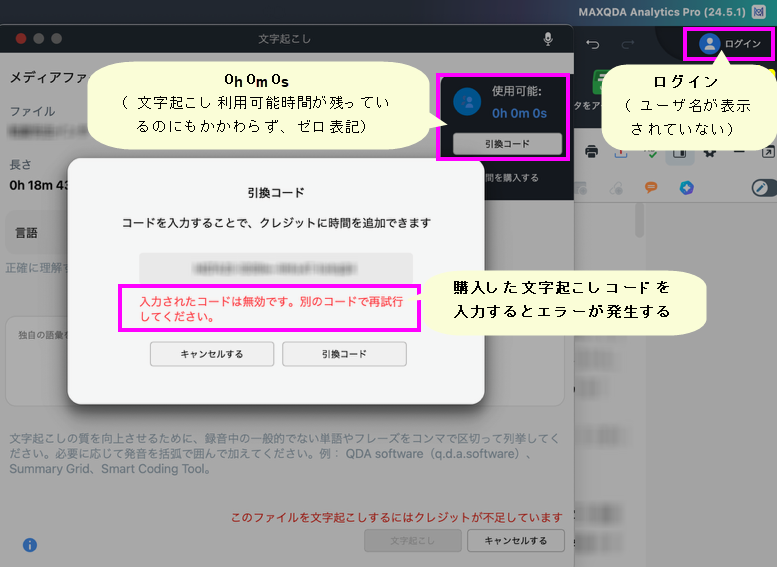The width and height of the screenshot is (777, 567).
Task: Toggle the pencil edit mode switch
Action: tap(764, 187)
